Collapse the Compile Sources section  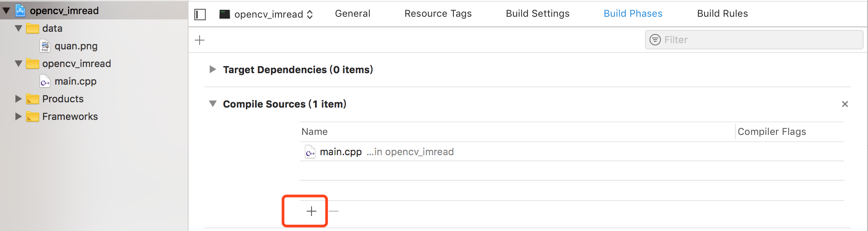(x=213, y=104)
